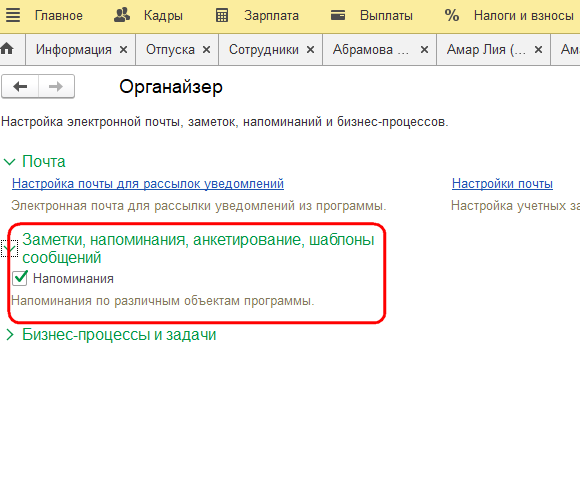The height and width of the screenshot is (487, 580).
Task: Click the percent icon for Налоги и взносы
Action: [x=452, y=16]
